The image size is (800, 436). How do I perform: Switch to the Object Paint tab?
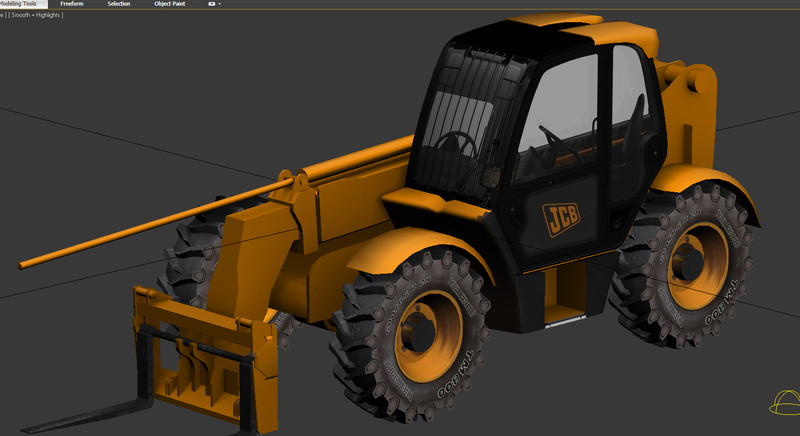point(170,4)
